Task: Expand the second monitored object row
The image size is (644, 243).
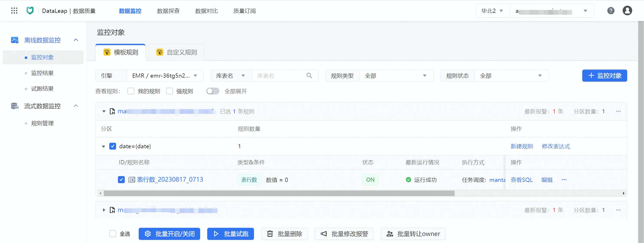Action: [104, 210]
